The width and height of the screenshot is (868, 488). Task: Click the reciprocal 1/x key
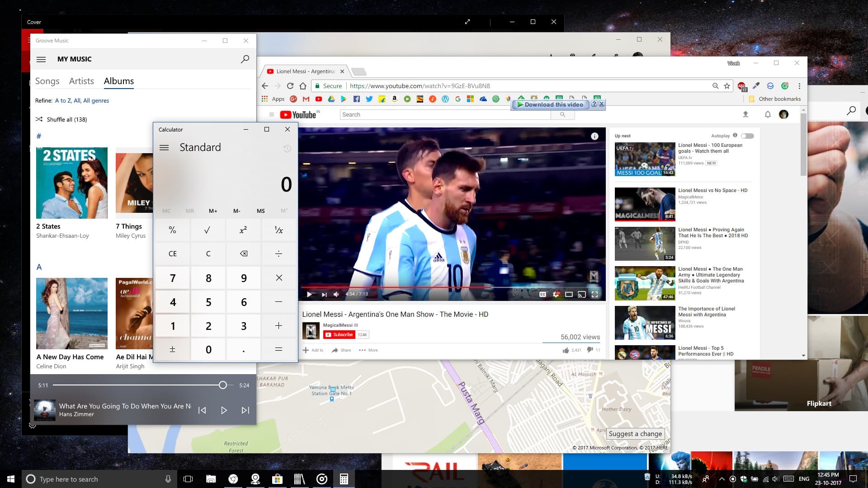[x=279, y=230]
